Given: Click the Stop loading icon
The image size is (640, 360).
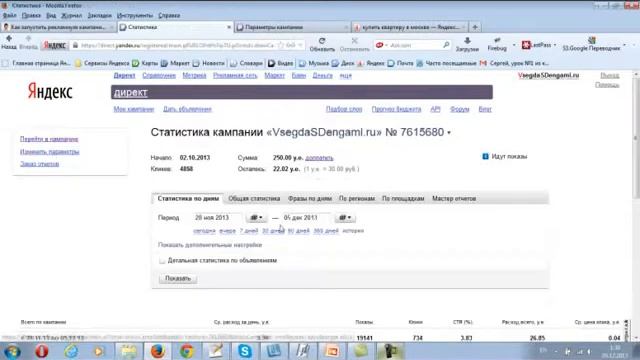Looking at the screenshot, I should coord(354,41).
